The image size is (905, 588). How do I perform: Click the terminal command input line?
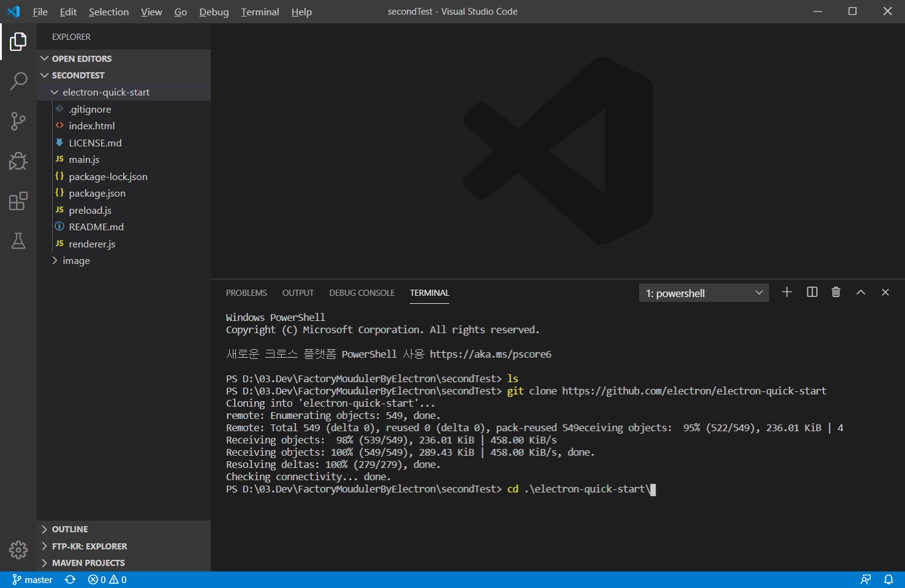441,489
